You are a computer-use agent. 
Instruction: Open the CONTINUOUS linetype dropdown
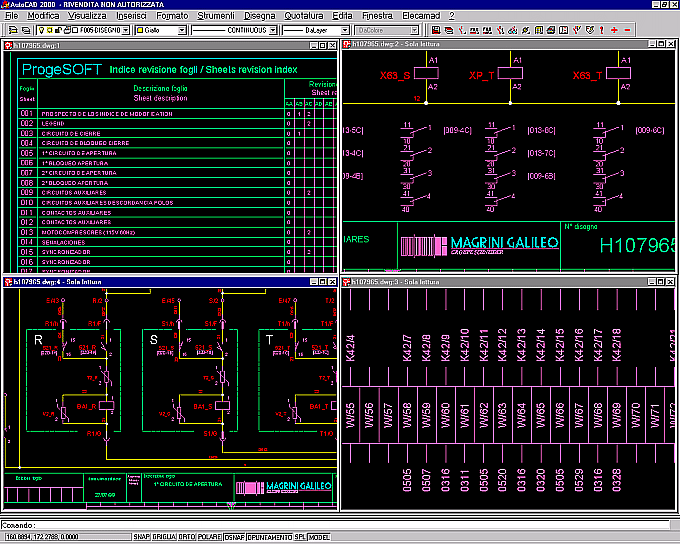pyautogui.click(x=273, y=30)
